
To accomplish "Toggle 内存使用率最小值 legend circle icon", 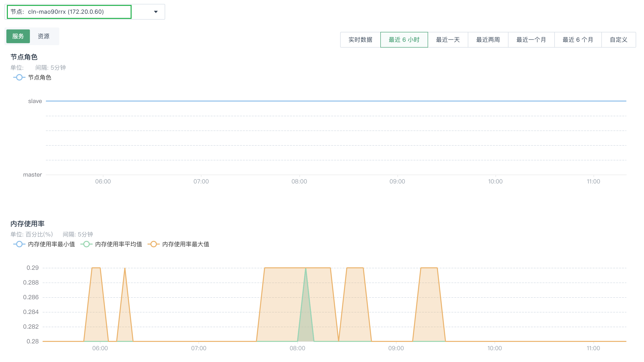I will (19, 244).
